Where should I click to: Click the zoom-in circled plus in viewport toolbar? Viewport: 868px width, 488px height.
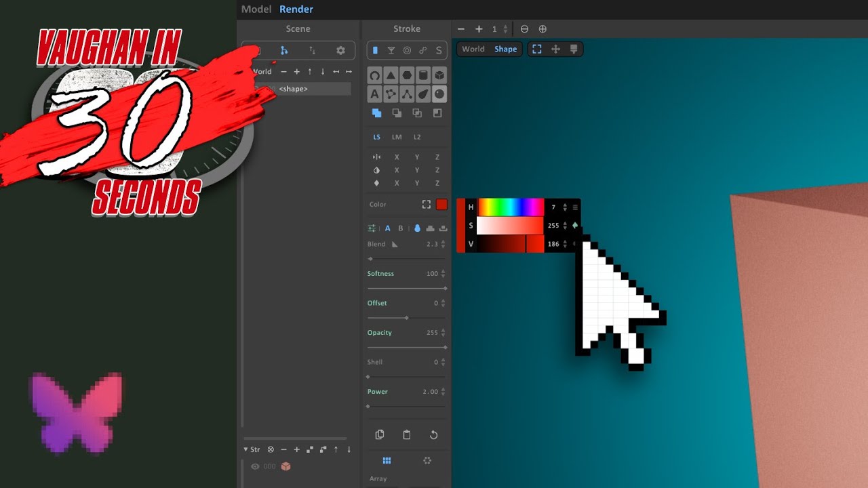[x=542, y=29]
